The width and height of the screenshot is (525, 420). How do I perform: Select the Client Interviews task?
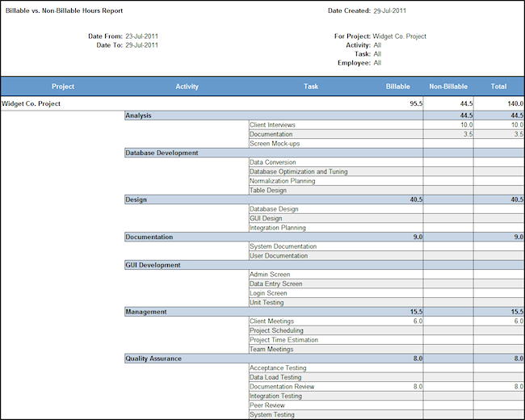tap(272, 125)
